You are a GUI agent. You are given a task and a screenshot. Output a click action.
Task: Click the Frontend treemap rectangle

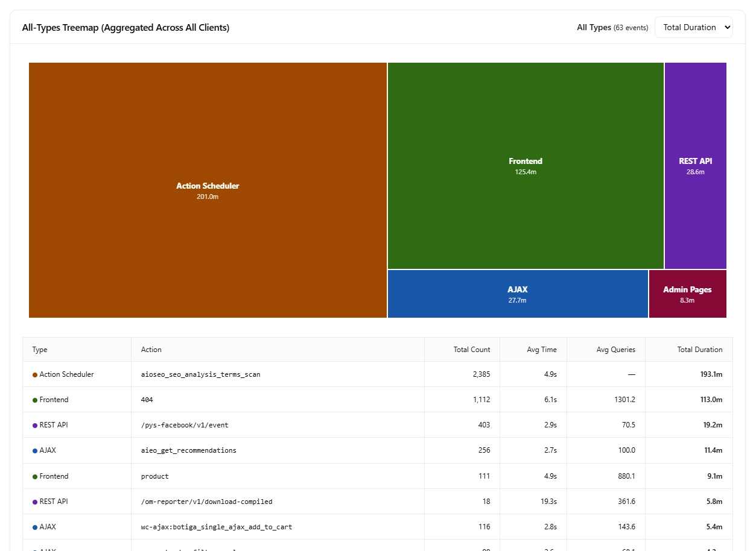[x=525, y=166]
